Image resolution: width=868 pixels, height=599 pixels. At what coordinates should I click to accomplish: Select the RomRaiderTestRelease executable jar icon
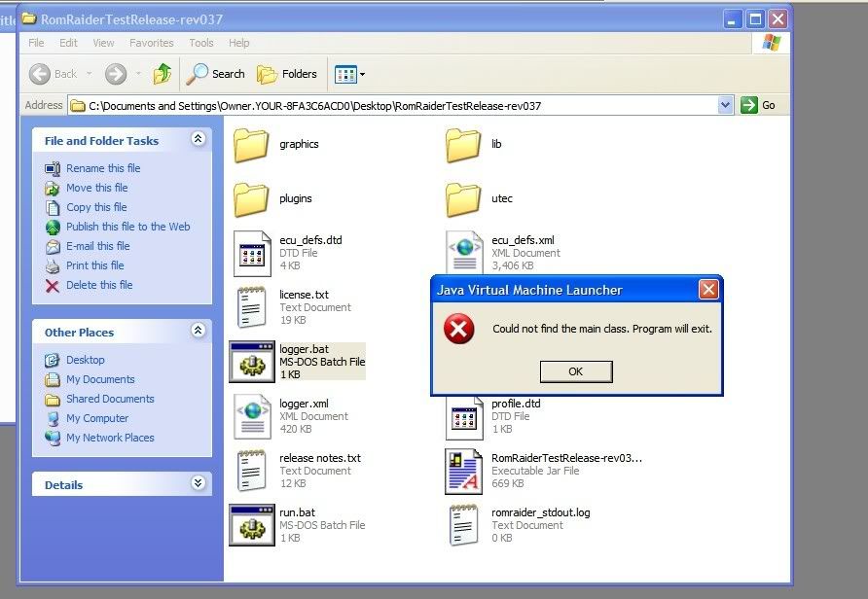[x=465, y=471]
